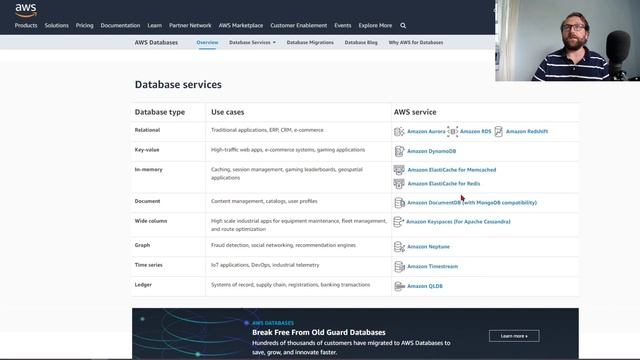This screenshot has height=360, width=640.
Task: Click the 'Use cases' column header
Action: (227, 112)
